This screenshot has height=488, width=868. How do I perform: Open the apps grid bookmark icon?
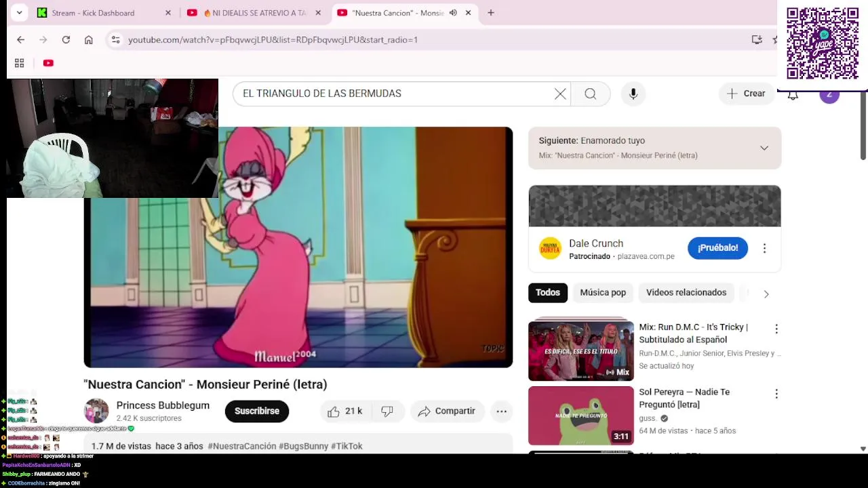click(x=20, y=63)
